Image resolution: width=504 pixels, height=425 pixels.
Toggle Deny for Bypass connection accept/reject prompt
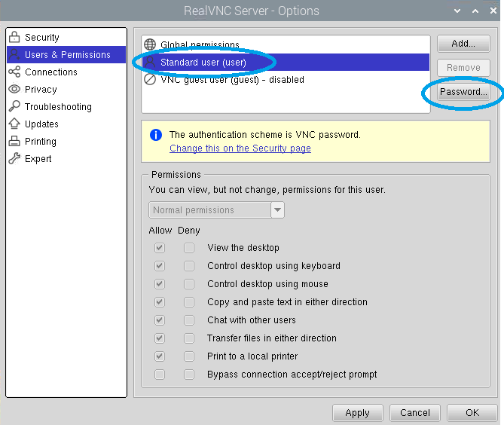[x=189, y=375]
